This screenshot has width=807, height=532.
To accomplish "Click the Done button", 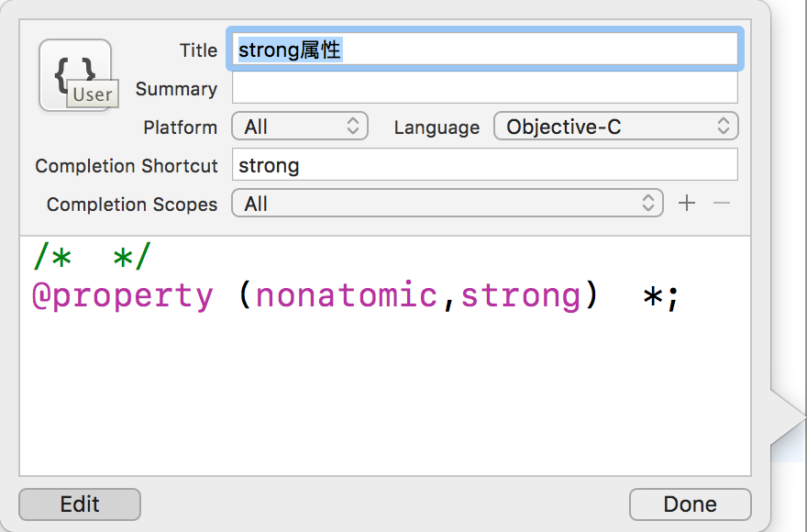I will click(x=691, y=504).
